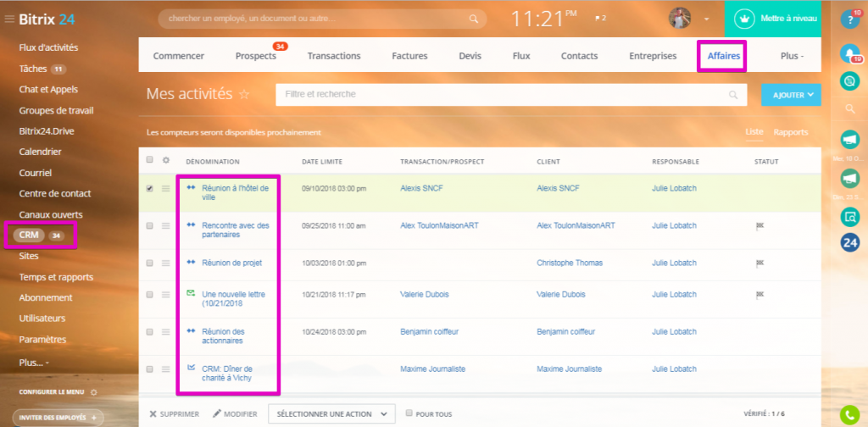Click the flag counter next to clock
This screenshot has height=427, width=868.
pyautogui.click(x=600, y=19)
